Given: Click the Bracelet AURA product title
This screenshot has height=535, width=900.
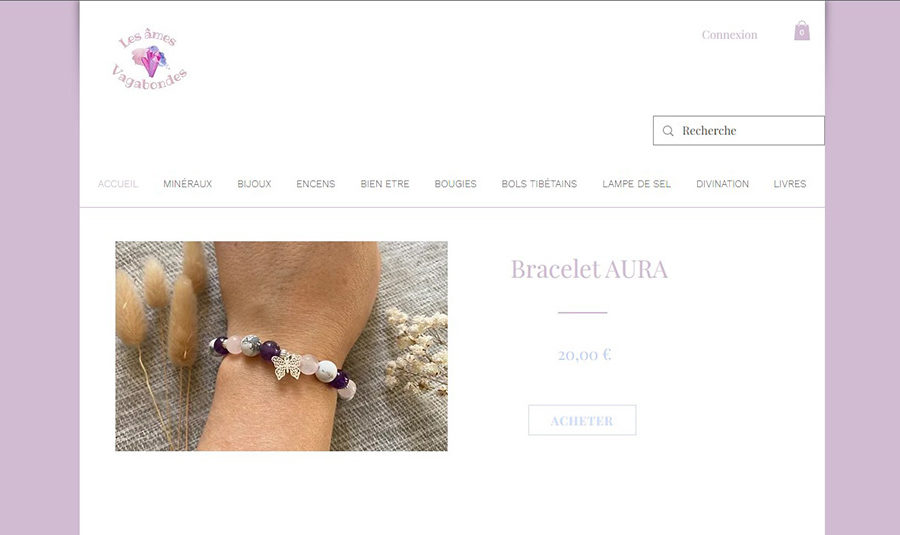Looking at the screenshot, I should tap(589, 269).
